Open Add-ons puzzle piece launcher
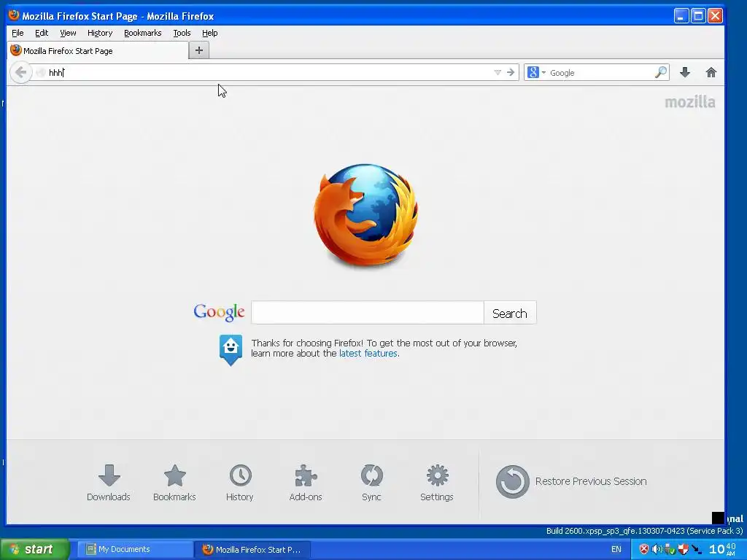 pyautogui.click(x=306, y=483)
